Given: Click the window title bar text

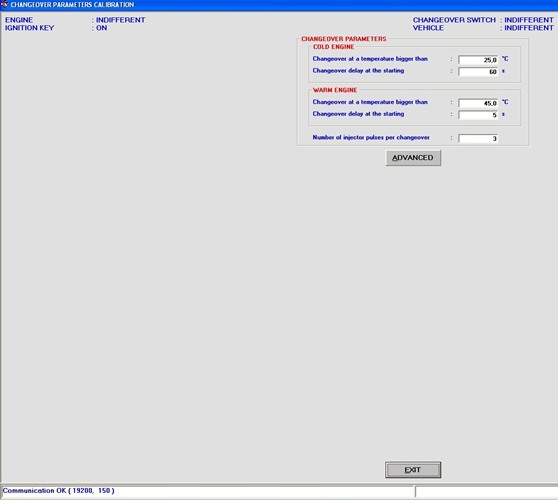Looking at the screenshot, I should [72, 5].
